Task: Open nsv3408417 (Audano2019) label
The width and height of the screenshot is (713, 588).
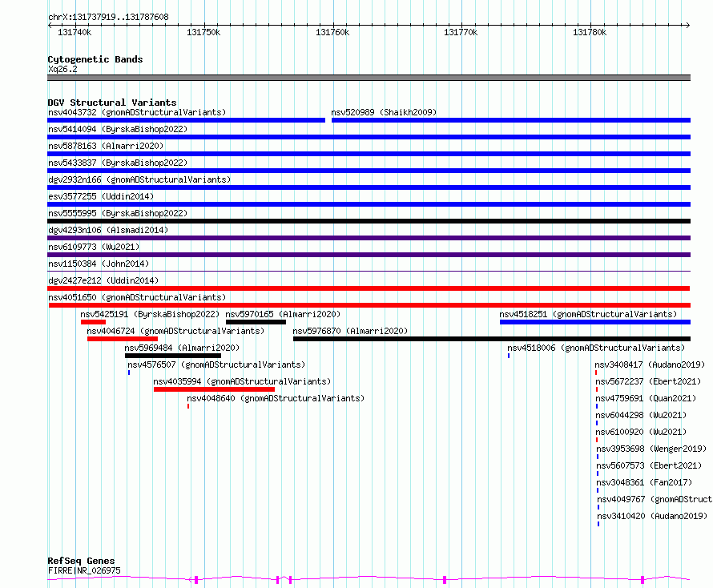Action: [x=650, y=364]
